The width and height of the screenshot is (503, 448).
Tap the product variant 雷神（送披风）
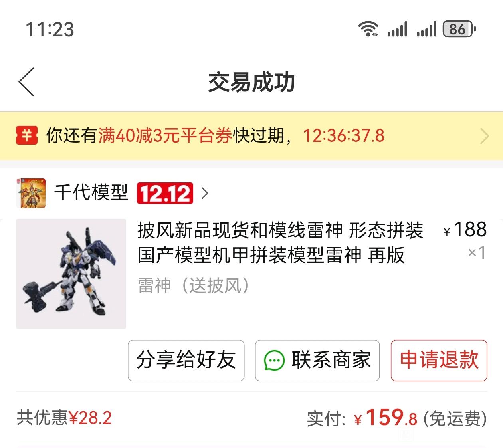193,285
